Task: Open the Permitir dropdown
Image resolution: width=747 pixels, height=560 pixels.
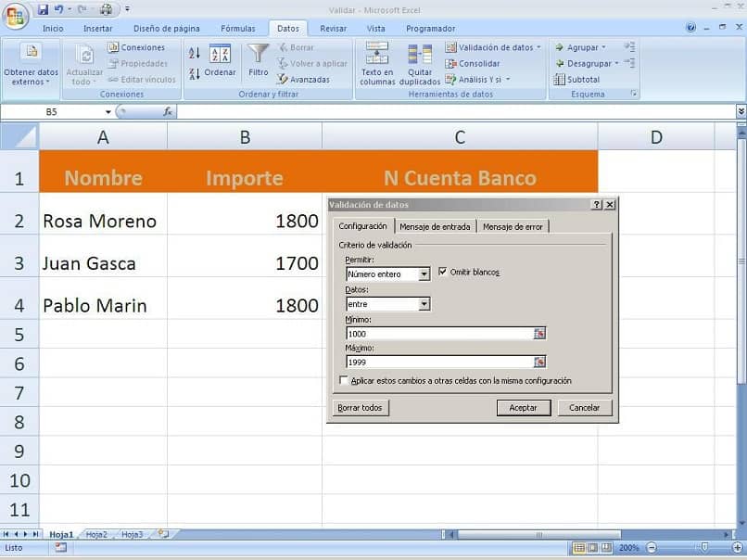Action: click(x=424, y=274)
